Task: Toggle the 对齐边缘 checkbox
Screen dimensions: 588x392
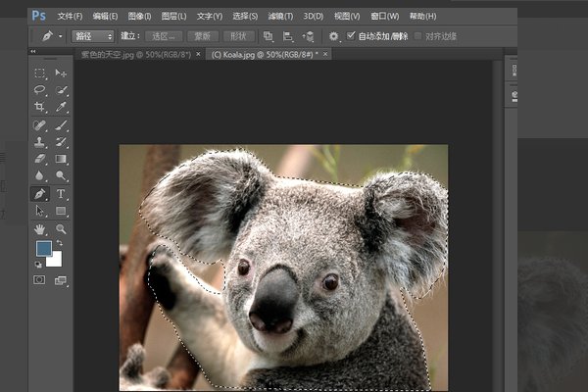Action: [x=417, y=36]
